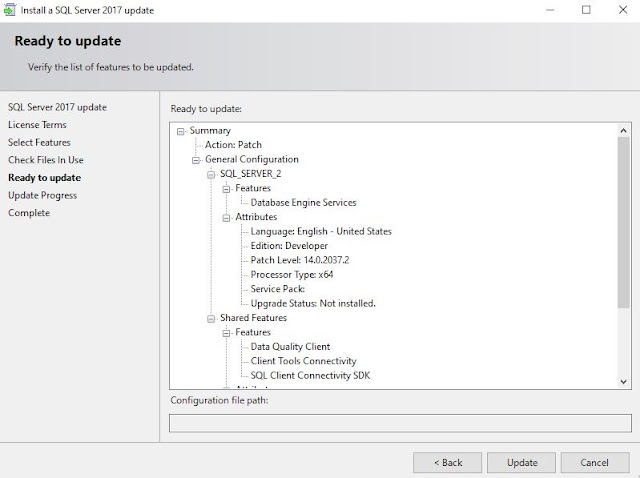Viewport: 640px width, 478px height.
Task: Select 'Upgrade Status: Not installed.' row
Action: point(313,303)
